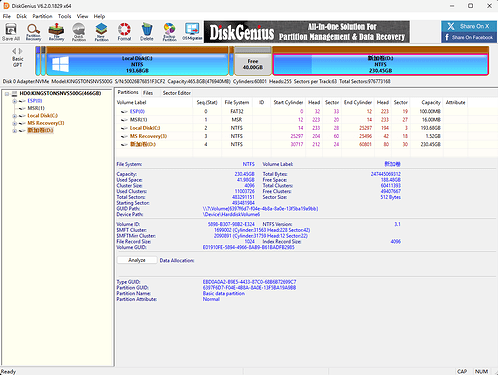Start Quick Partition from the toolbar
The image size is (498, 375).
pyautogui.click(x=79, y=32)
